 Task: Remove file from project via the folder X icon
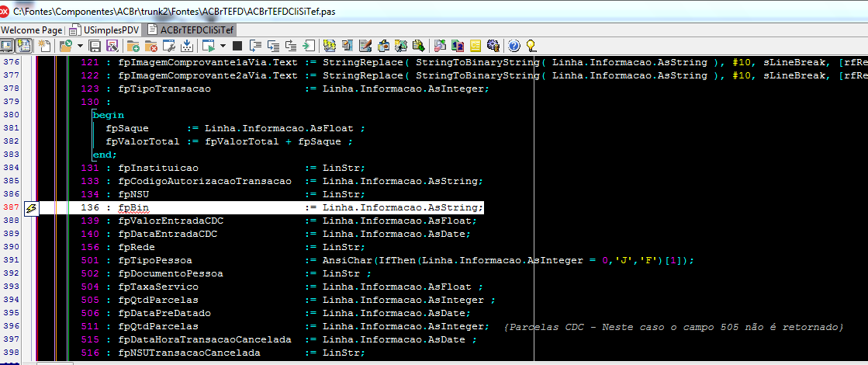(150, 45)
